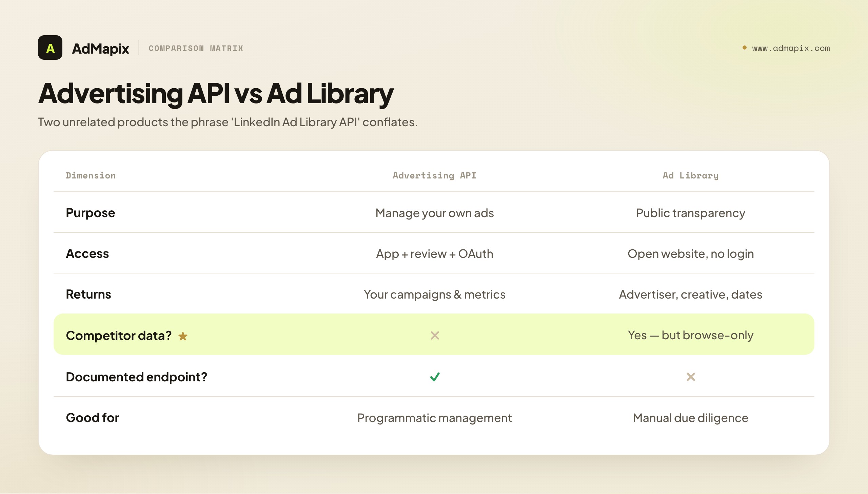Click the COMPARISON MATRIX label
868x494 pixels.
(x=196, y=48)
